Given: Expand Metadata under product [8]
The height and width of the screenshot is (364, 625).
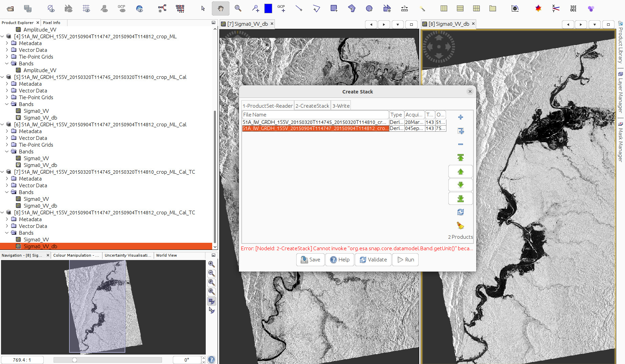Looking at the screenshot, I should 7,219.
